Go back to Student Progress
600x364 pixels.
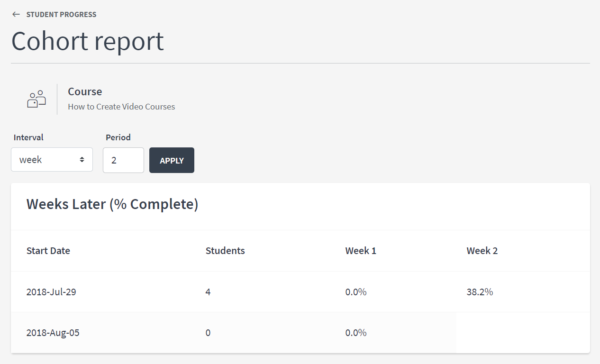click(x=61, y=14)
